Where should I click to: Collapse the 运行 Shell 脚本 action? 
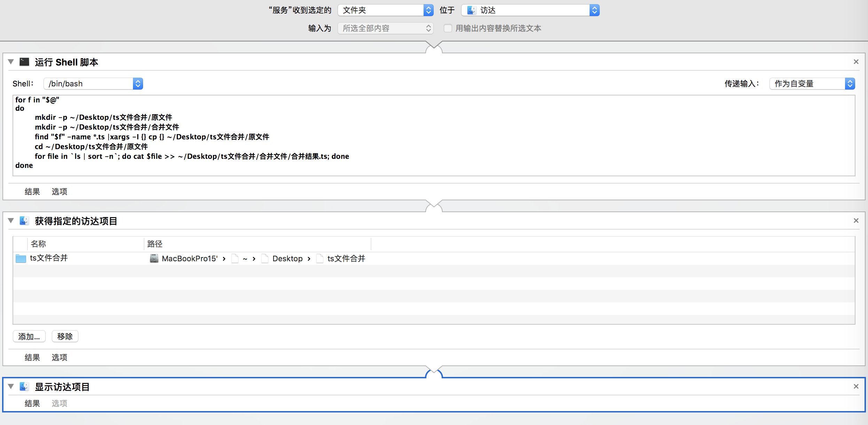click(x=11, y=62)
